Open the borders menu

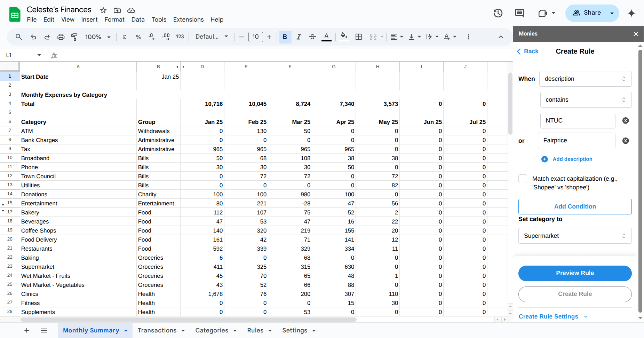click(358, 37)
